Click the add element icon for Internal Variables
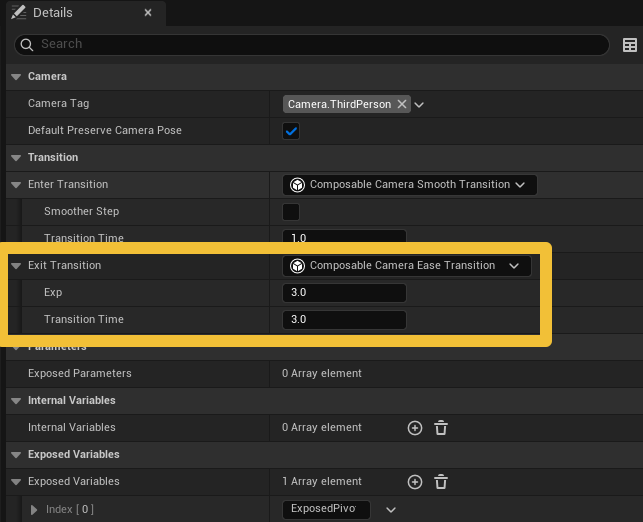 coord(415,428)
